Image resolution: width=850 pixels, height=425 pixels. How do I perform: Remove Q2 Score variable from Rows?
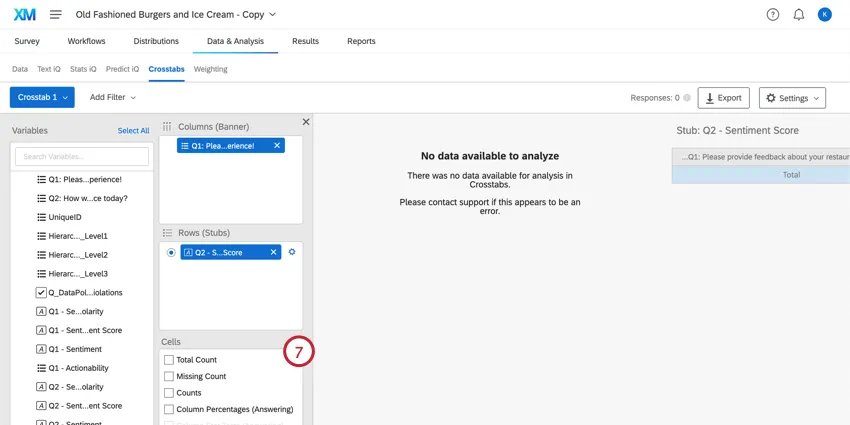(274, 252)
